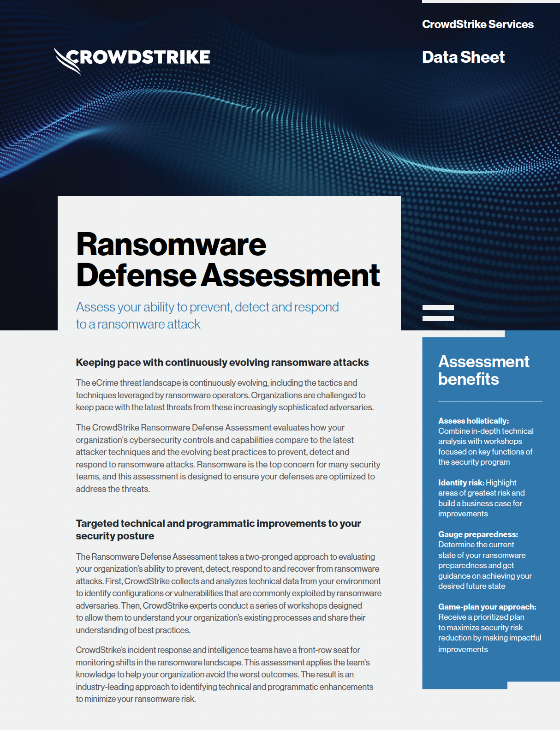Click the 'Ransomware Defense Assessment' title
The image size is (560, 730).
[x=228, y=260]
